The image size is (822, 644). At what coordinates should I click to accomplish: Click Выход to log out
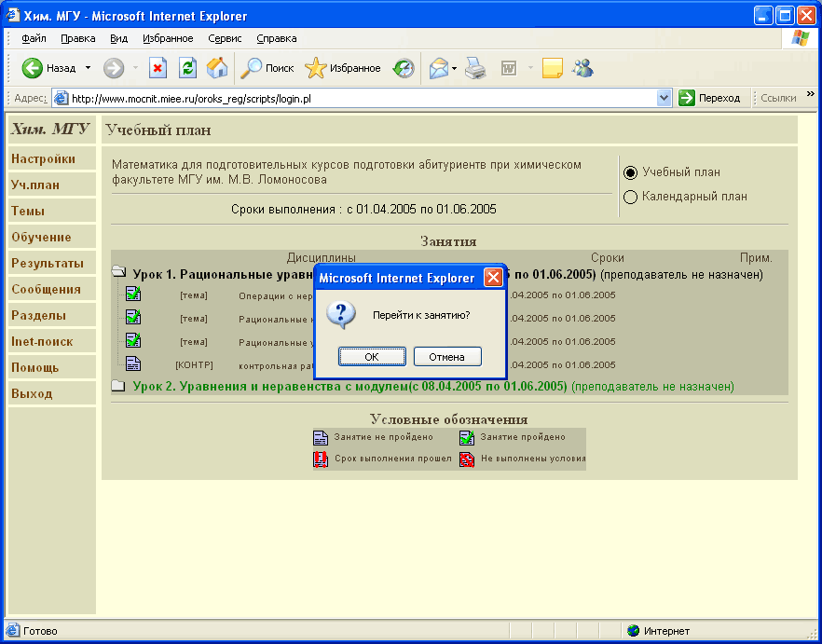(x=52, y=394)
